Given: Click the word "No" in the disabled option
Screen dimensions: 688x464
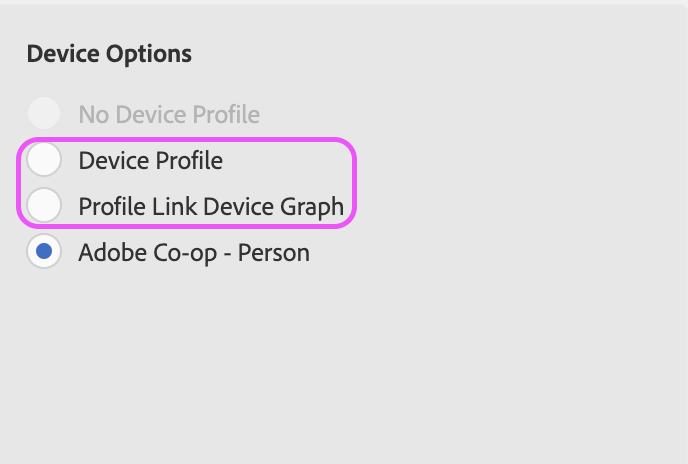Looking at the screenshot, I should pos(93,115).
